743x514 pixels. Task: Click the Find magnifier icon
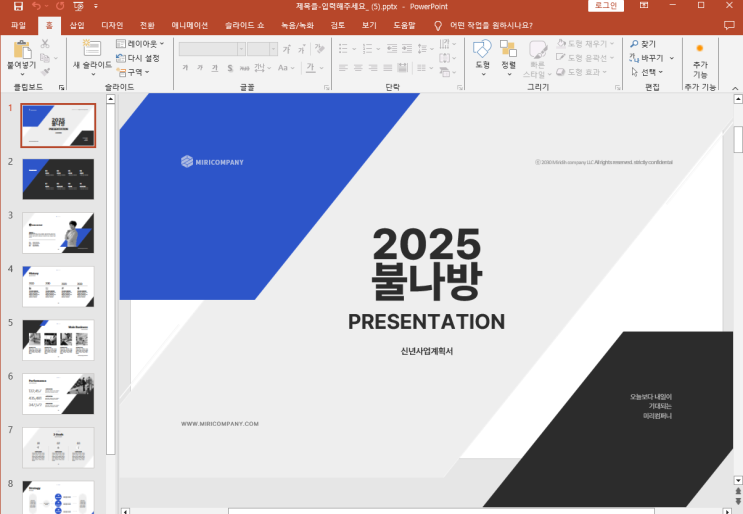[634, 44]
